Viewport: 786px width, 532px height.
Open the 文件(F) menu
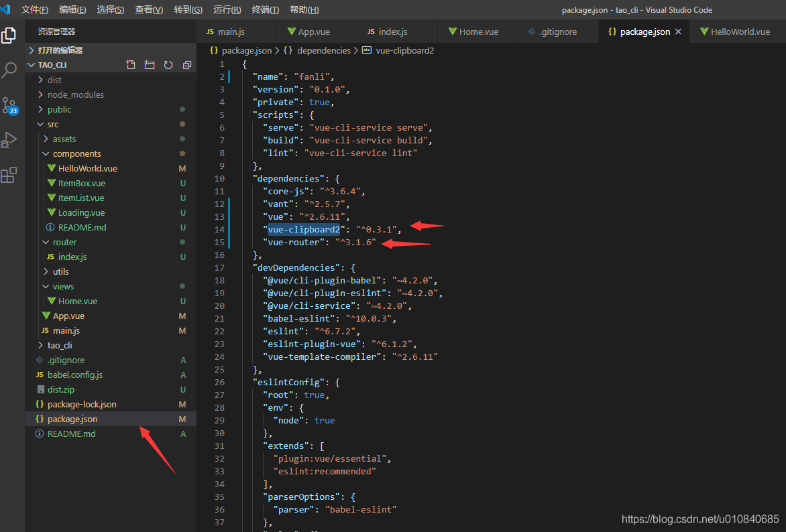tap(35, 9)
